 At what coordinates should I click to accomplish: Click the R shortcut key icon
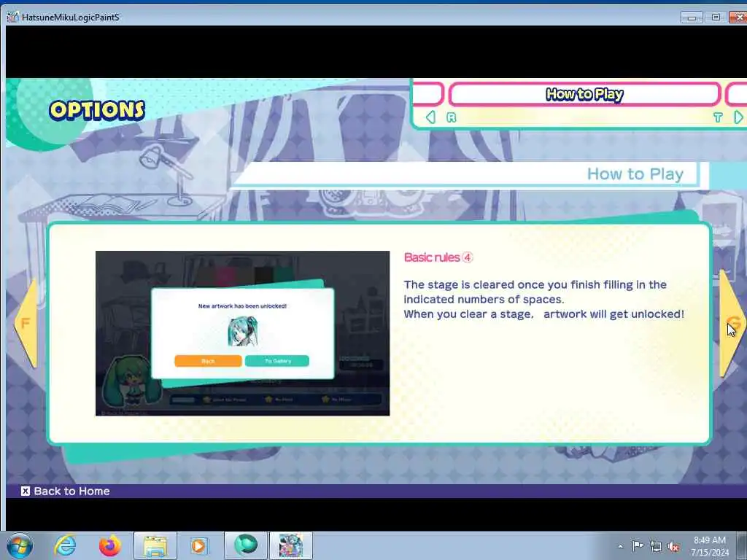click(451, 117)
